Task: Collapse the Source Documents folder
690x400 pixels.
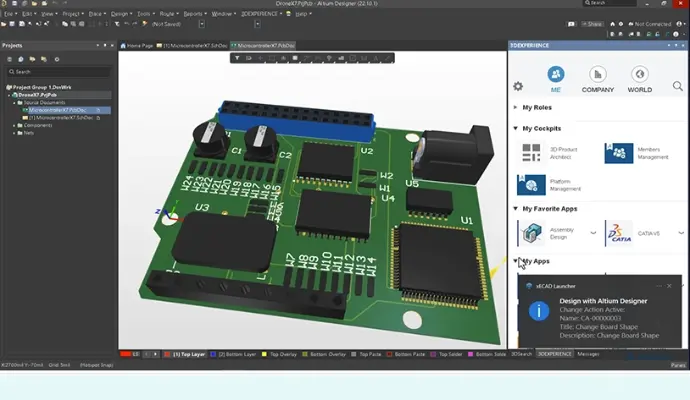Action: [14, 103]
